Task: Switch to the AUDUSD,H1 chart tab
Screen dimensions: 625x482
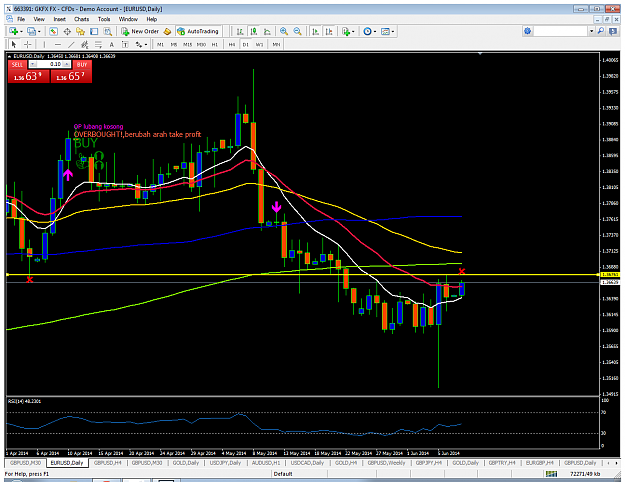Action: tap(266, 463)
